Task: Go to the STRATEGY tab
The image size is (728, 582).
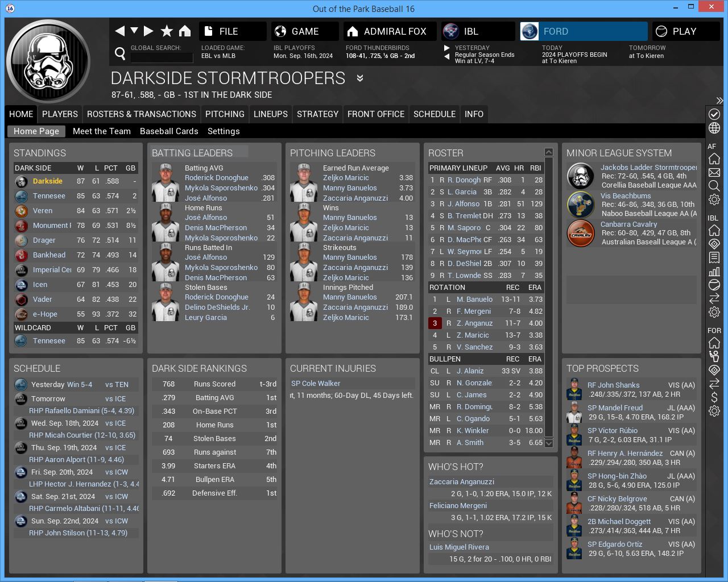Action: 317,114
